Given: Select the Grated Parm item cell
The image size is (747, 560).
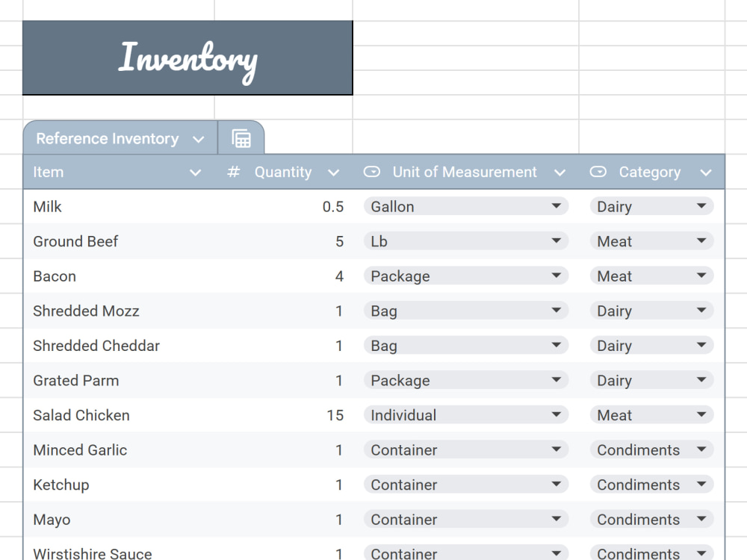Looking at the screenshot, I should (x=119, y=380).
